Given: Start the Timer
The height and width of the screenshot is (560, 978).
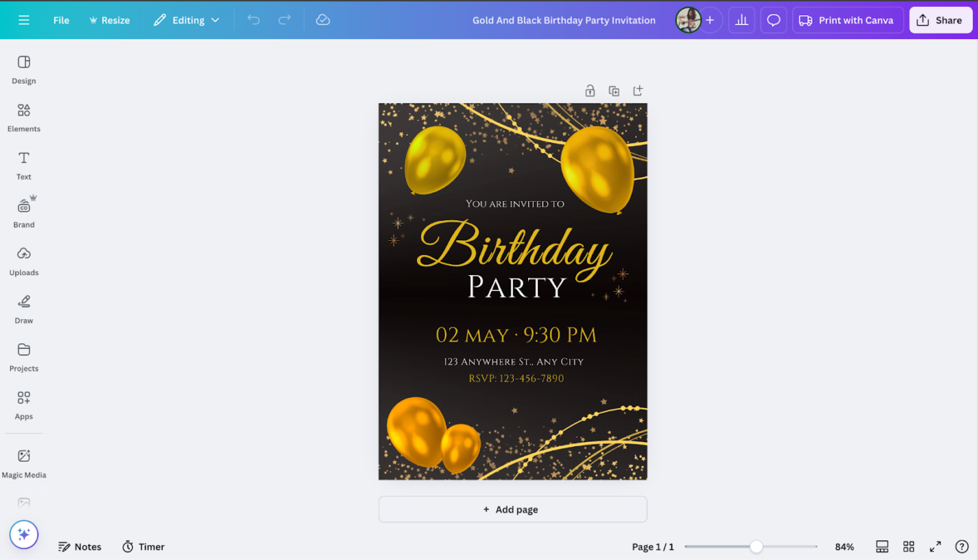Looking at the screenshot, I should click(x=143, y=547).
